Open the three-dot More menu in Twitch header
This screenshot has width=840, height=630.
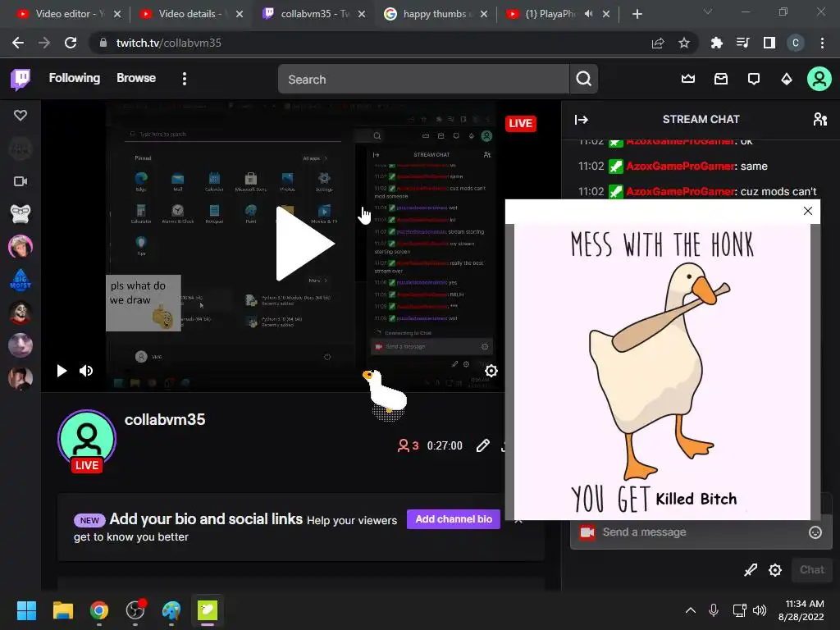pyautogui.click(x=185, y=79)
